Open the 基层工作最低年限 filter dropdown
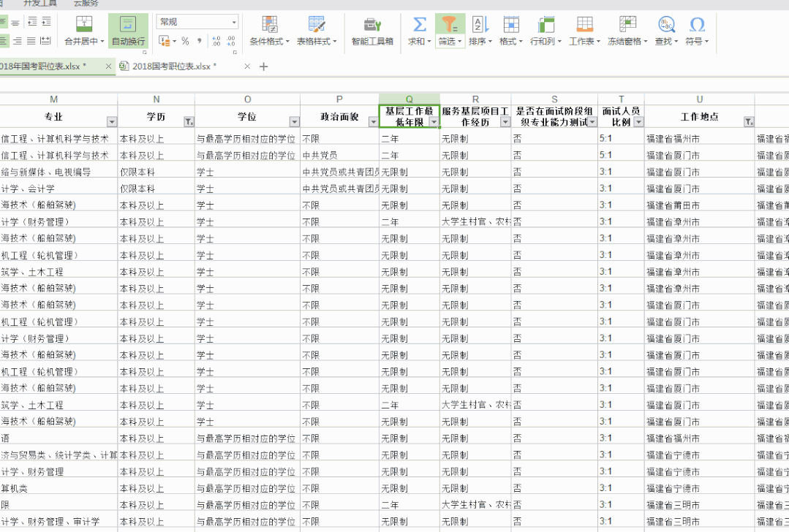This screenshot has height=532, width=789. coord(433,122)
